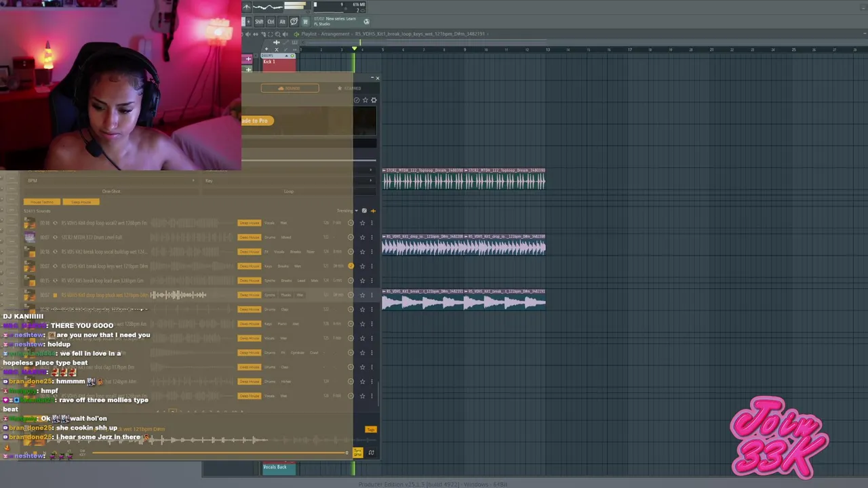868x488 pixels.
Task: Remove the Deep House tag filter chip
Action: pos(81,202)
